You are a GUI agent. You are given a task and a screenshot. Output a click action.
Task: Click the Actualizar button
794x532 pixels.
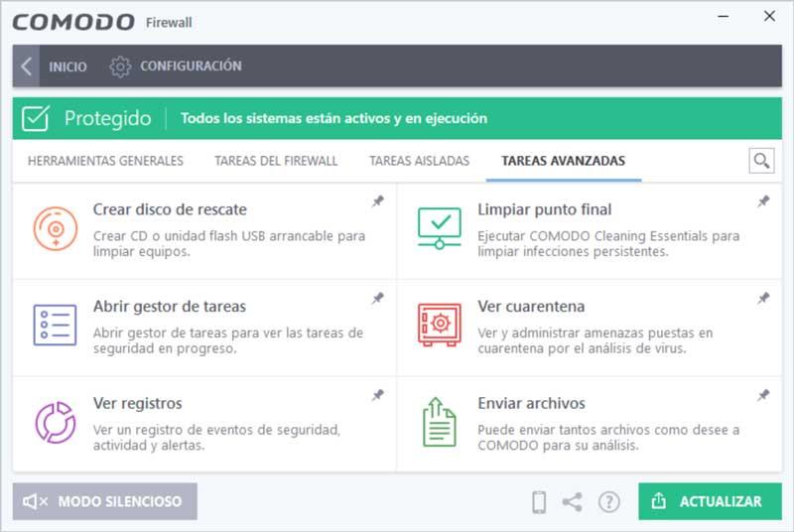[710, 501]
